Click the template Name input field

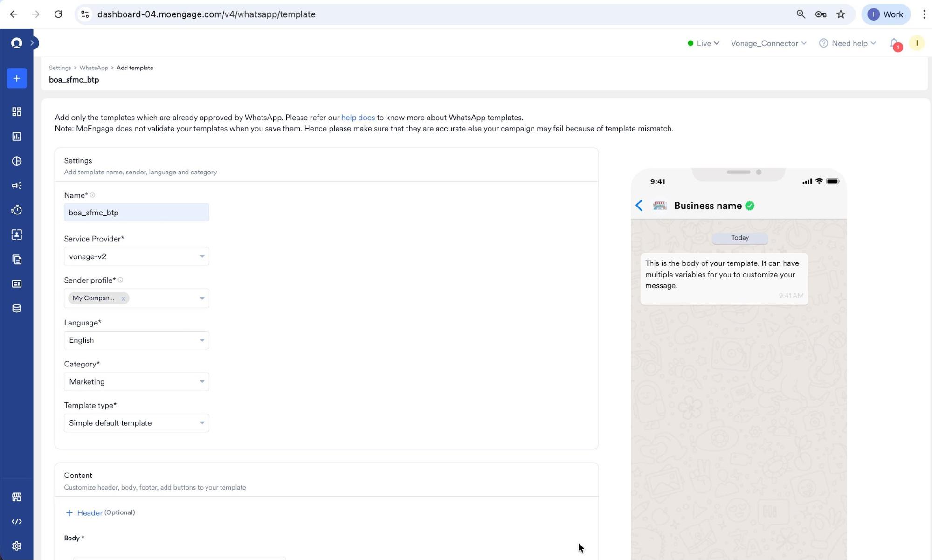[x=137, y=213]
